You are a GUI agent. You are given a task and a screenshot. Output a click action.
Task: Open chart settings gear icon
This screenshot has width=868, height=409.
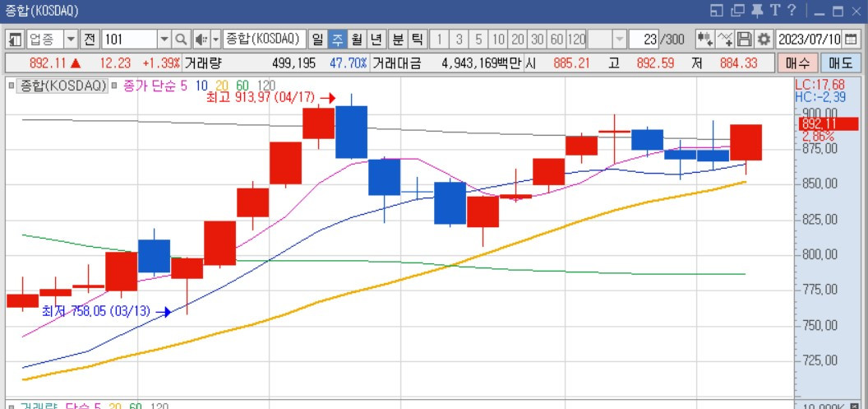(764, 40)
